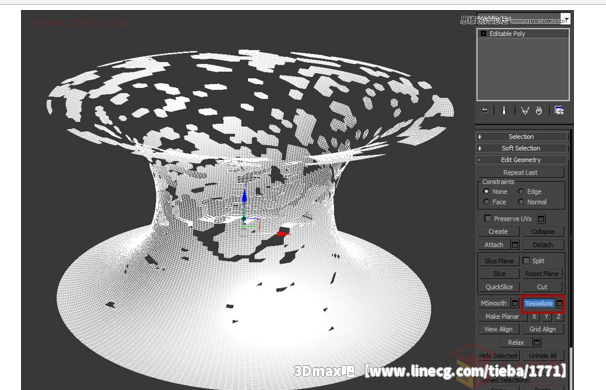Click Make Unique icon under stack
The height and width of the screenshot is (390, 606).
(524, 111)
